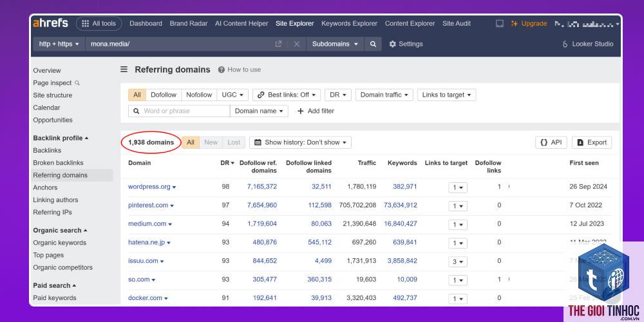The height and width of the screenshot is (322, 644).
Task: Click the monitor icon next to Upgrade
Action: 500,23
